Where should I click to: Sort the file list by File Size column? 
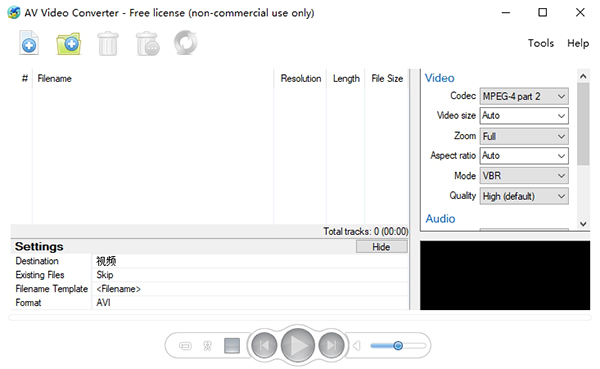pos(387,78)
